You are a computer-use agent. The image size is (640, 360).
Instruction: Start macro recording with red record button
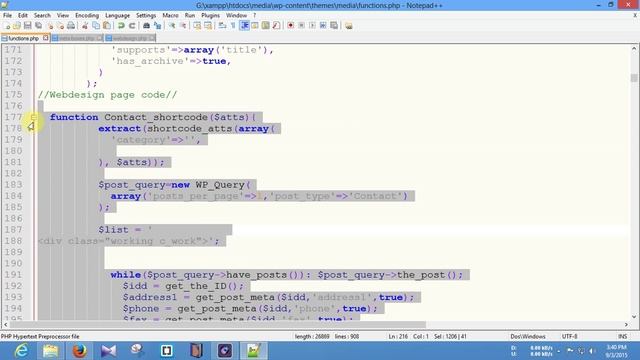290,26
